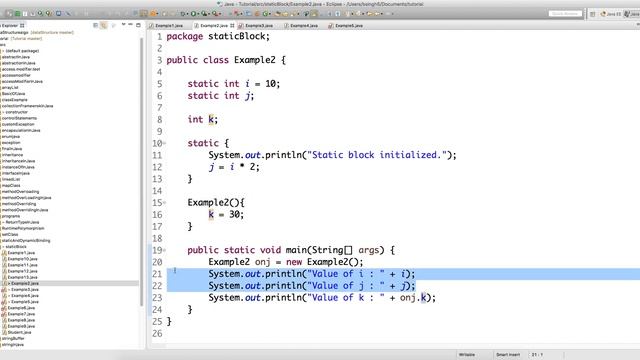Maximize the Package Explorer view
The width and height of the screenshot is (640, 360).
[138, 25]
